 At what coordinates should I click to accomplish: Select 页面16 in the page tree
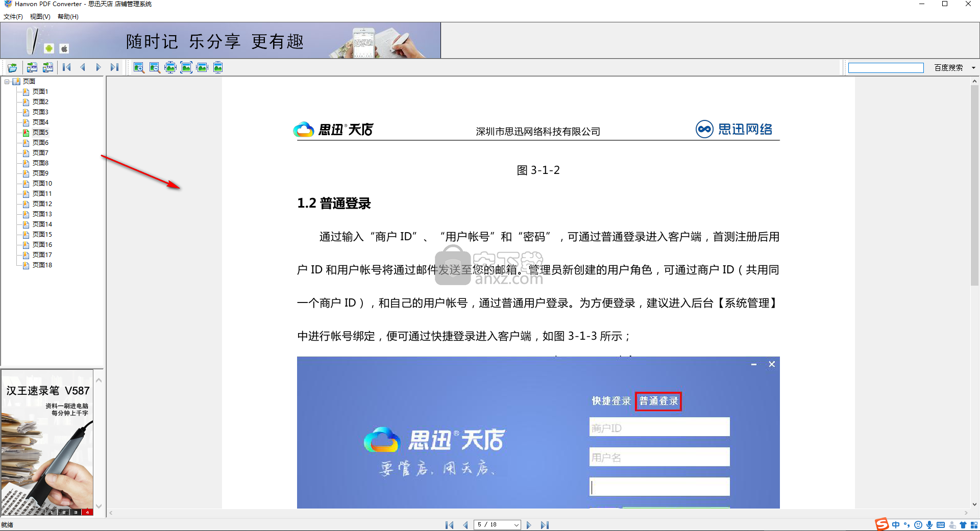42,245
